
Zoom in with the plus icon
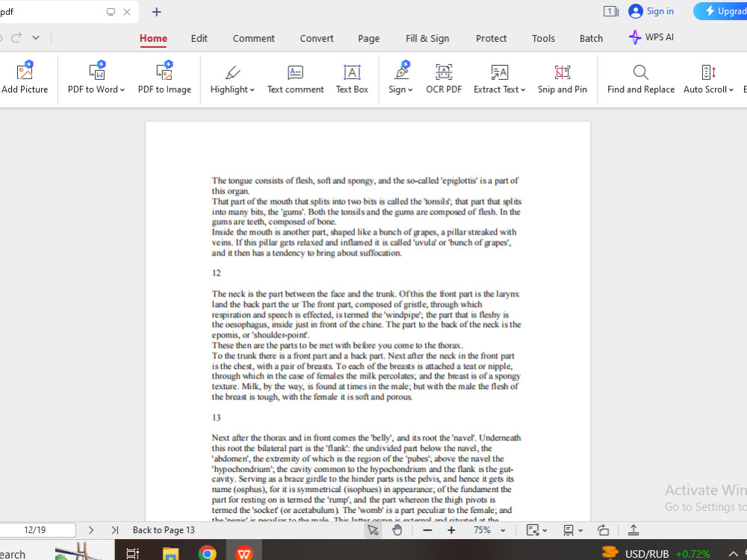coord(451,530)
